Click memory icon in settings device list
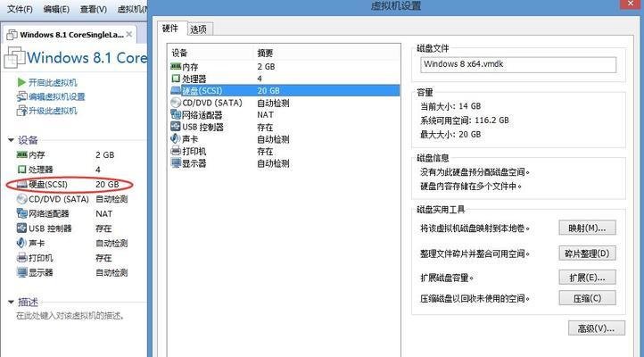 point(176,66)
